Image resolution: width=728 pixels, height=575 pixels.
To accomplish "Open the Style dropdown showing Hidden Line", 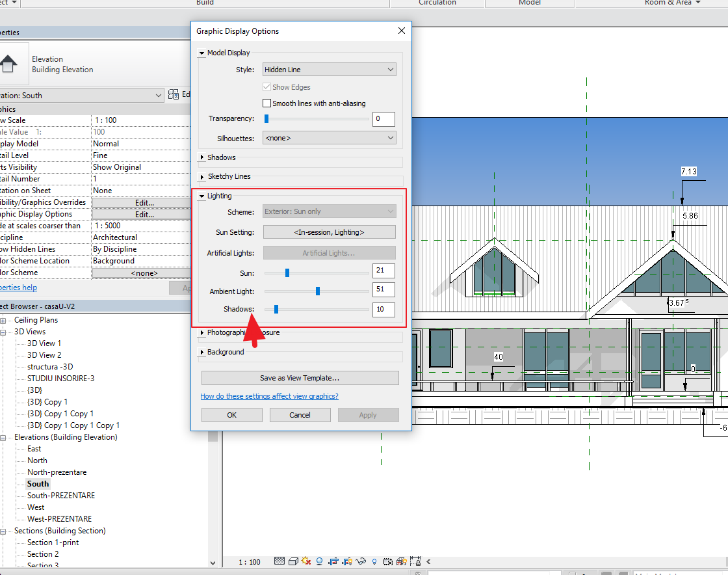I will point(329,69).
